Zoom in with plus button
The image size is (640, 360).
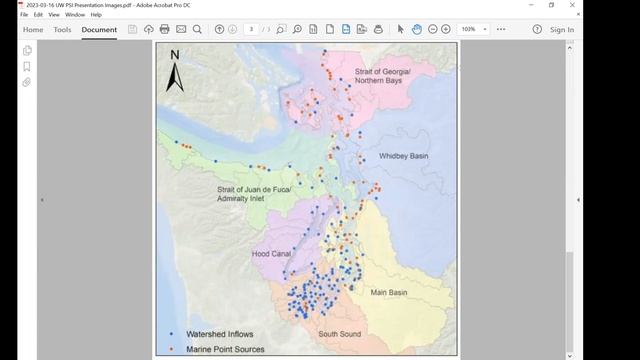(446, 29)
